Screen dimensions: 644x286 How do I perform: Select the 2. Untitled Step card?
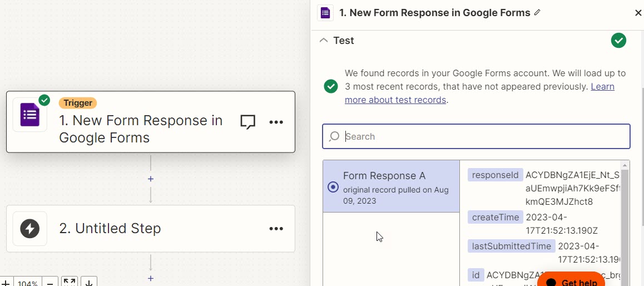[150, 229]
